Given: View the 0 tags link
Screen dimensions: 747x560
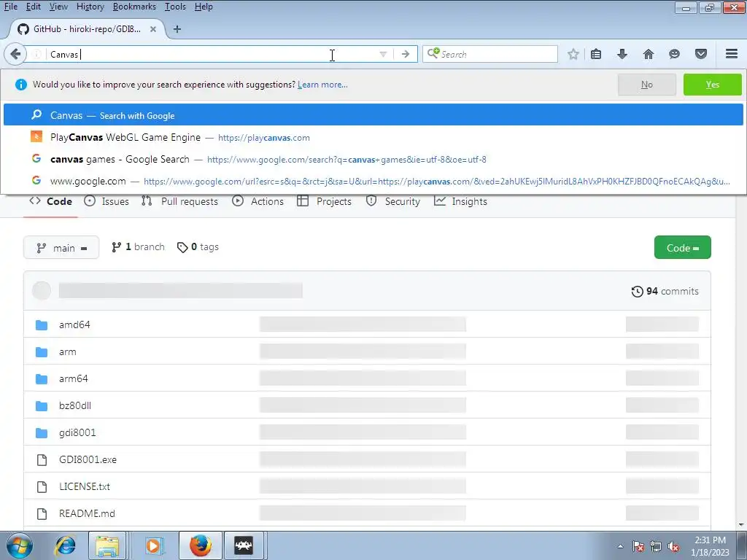Looking at the screenshot, I should [198, 247].
